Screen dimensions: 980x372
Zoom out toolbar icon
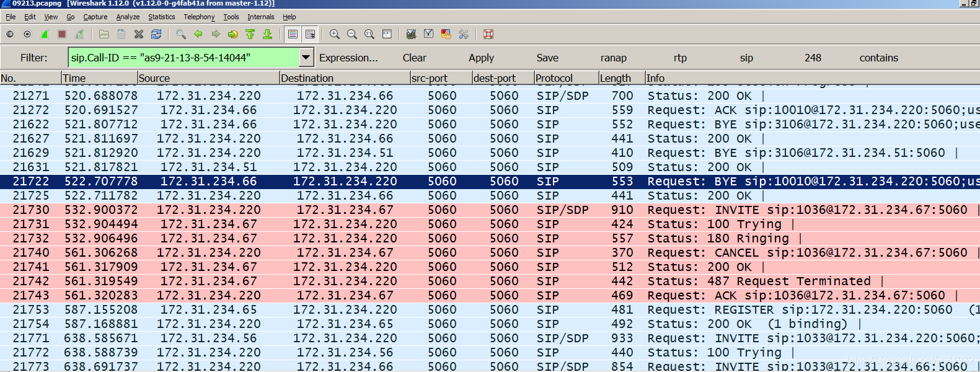click(x=352, y=34)
